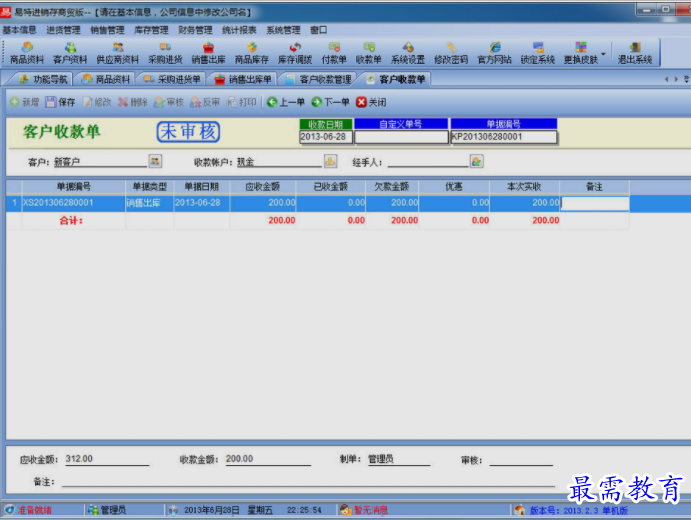The width and height of the screenshot is (691, 520).
Task: Save the receipt with 保存
Action: point(61,102)
